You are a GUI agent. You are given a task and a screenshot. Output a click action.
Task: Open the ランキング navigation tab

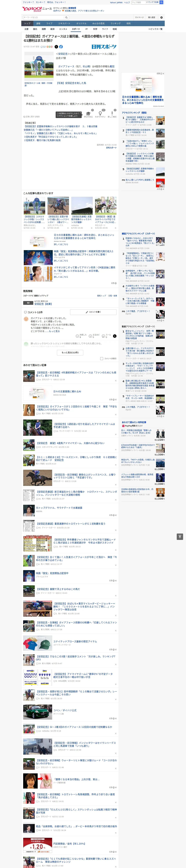pos(115,24)
